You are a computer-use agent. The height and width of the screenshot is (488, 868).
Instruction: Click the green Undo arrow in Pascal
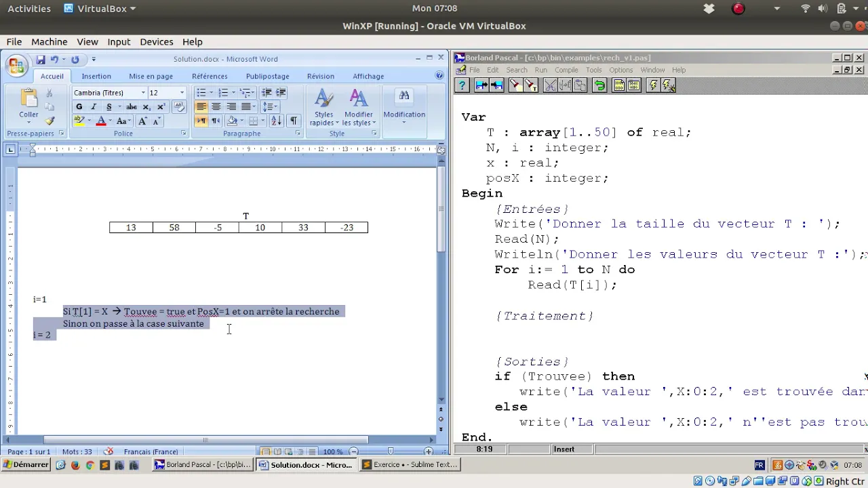(x=599, y=85)
